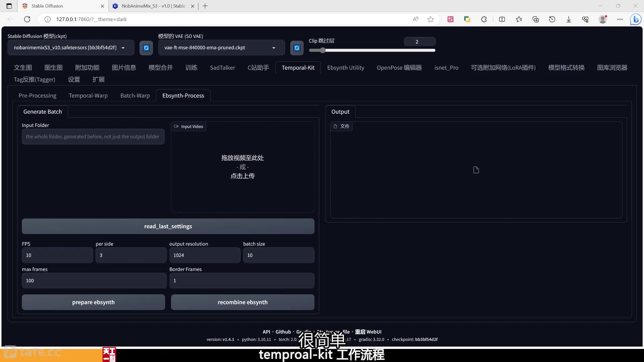644x362 pixels.
Task: Click the read_last_settings button
Action: click(x=168, y=226)
